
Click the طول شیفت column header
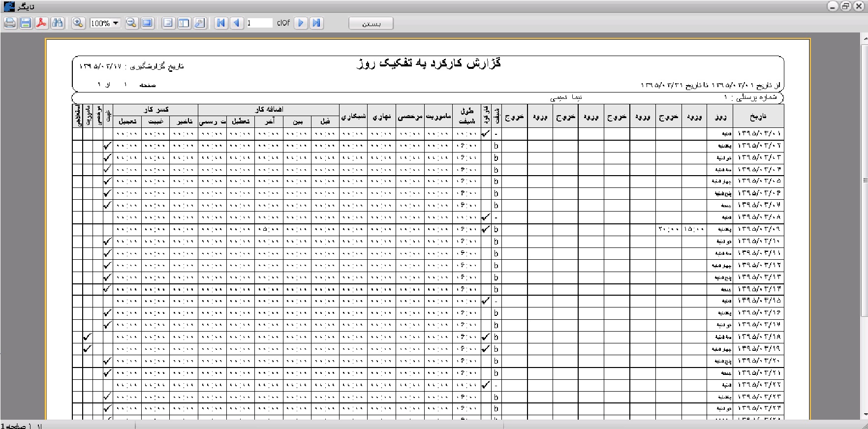[x=466, y=116]
